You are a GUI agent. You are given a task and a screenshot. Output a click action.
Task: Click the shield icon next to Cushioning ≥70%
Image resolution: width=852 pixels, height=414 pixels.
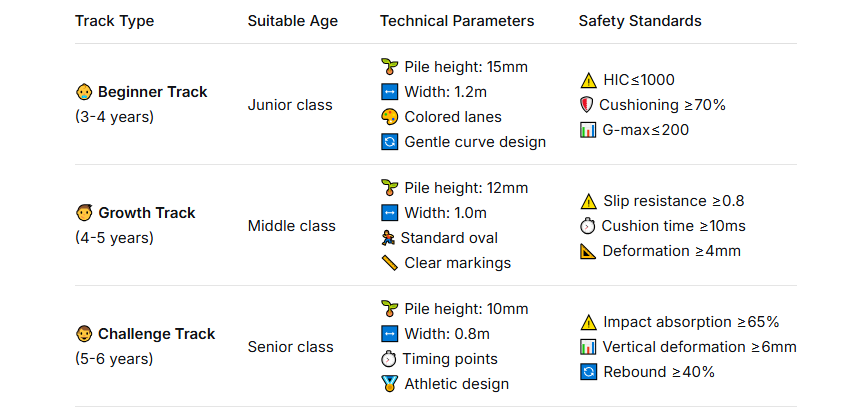[587, 105]
